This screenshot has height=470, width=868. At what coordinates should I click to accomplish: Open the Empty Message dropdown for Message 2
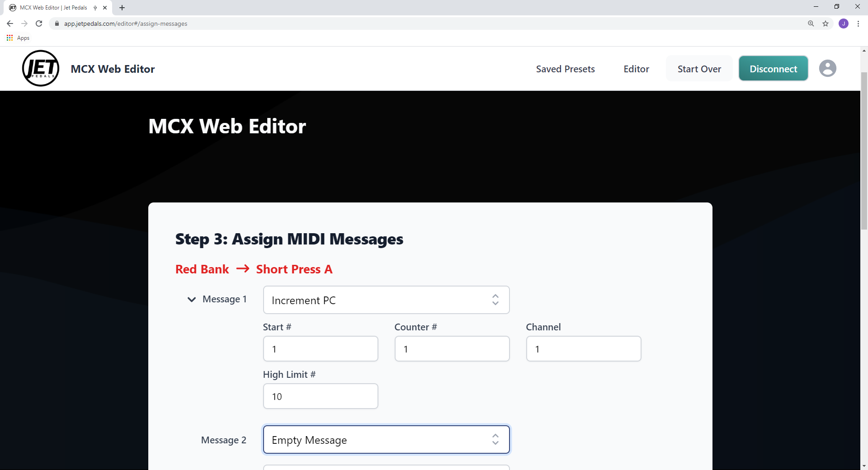click(386, 440)
